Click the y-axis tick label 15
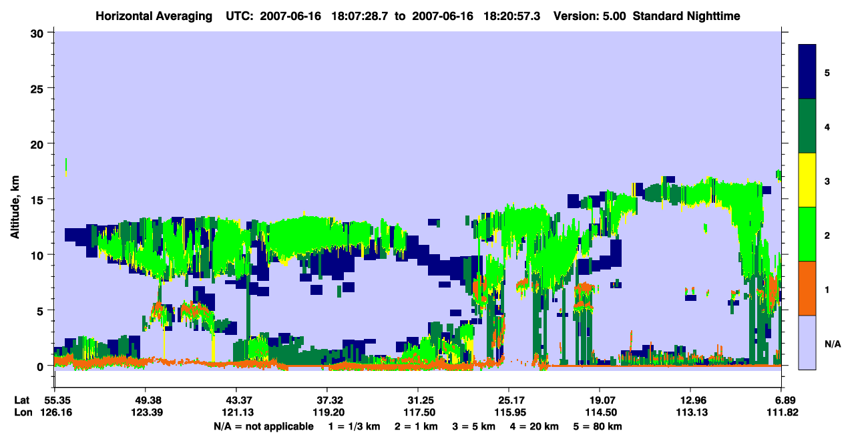868x445 pixels. pos(39,199)
